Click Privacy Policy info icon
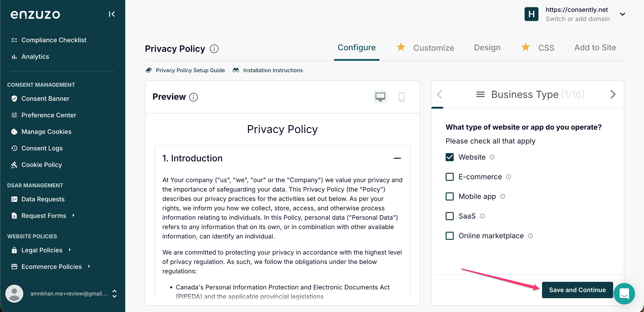This screenshot has width=644, height=312. (x=214, y=49)
